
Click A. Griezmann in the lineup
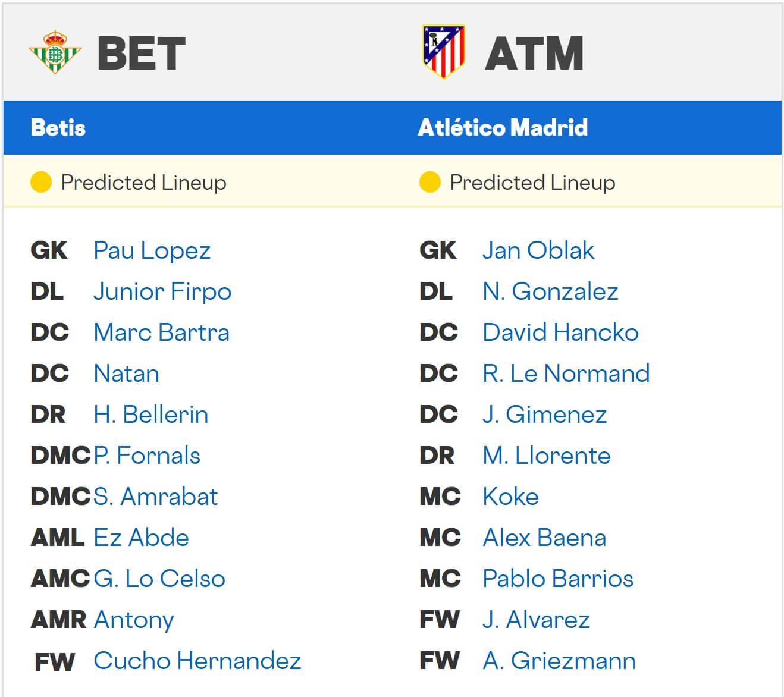coord(559,661)
